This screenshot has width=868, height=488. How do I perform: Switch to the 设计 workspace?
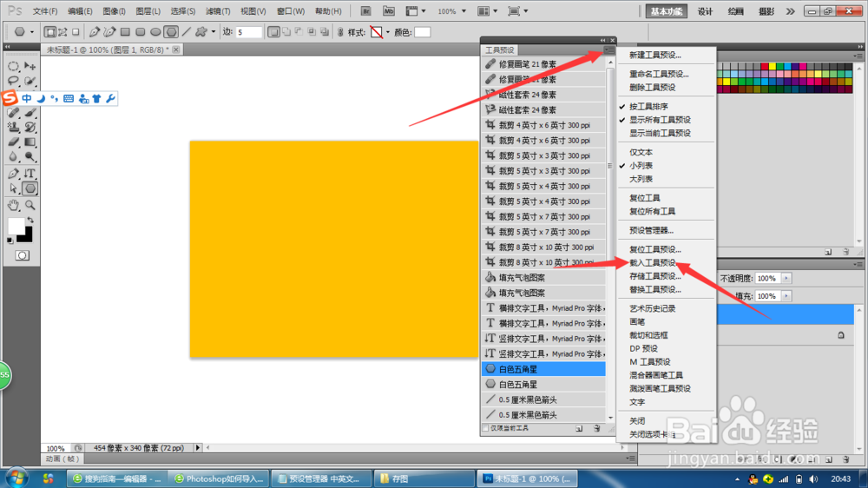pyautogui.click(x=705, y=11)
